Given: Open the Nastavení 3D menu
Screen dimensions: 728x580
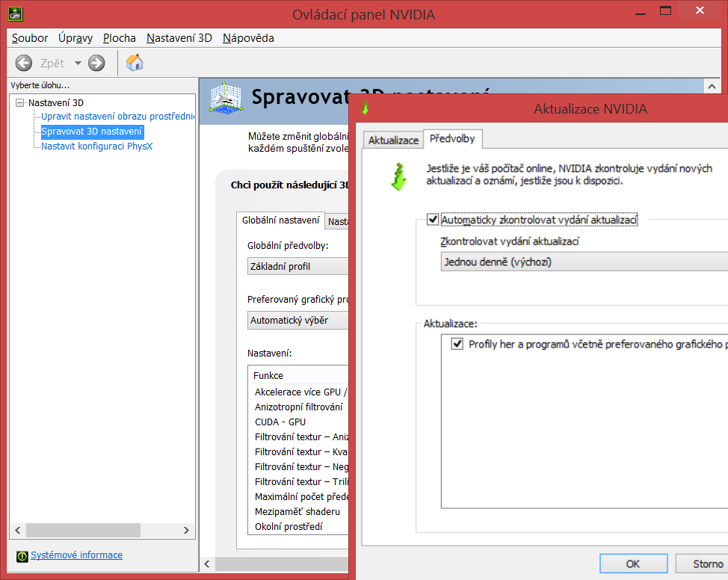Looking at the screenshot, I should click(x=179, y=38).
